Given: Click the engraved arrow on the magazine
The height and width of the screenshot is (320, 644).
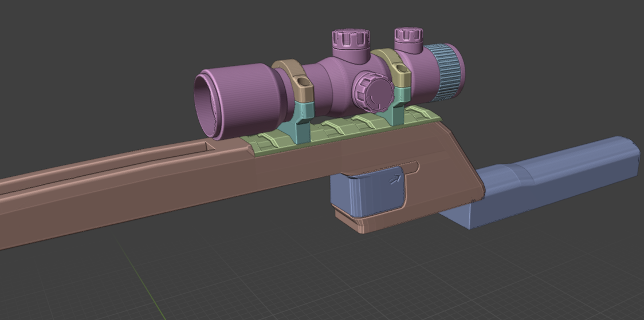Looking at the screenshot, I should pos(395,179).
